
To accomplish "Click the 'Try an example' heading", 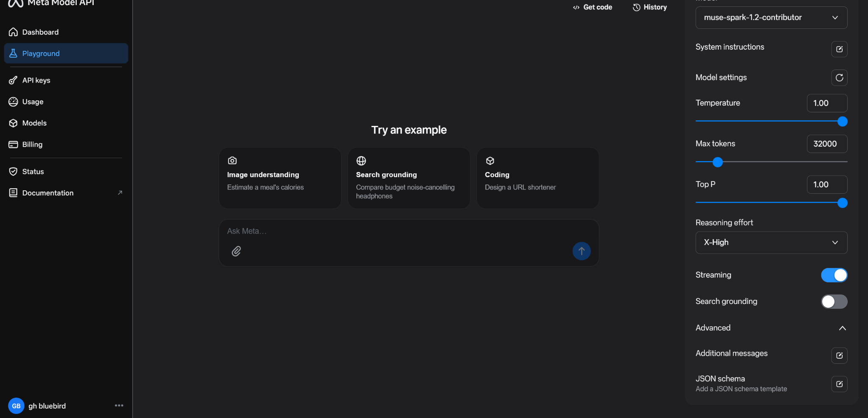I will click(x=409, y=130).
